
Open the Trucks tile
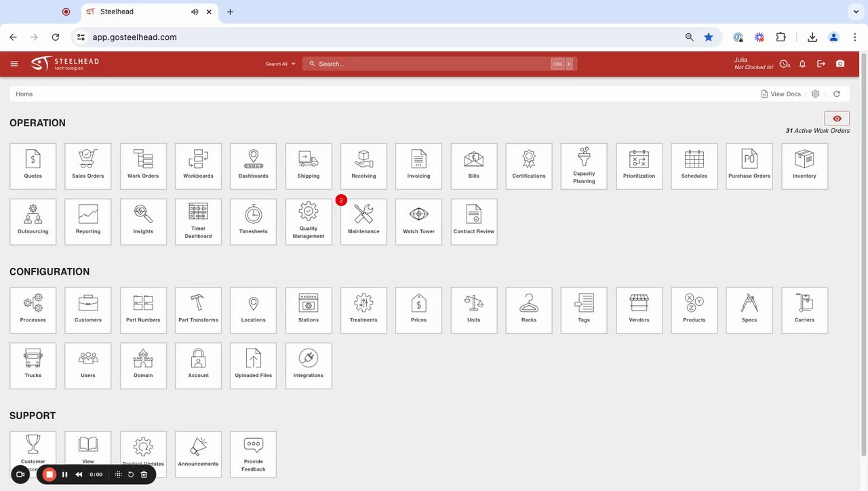tap(33, 366)
